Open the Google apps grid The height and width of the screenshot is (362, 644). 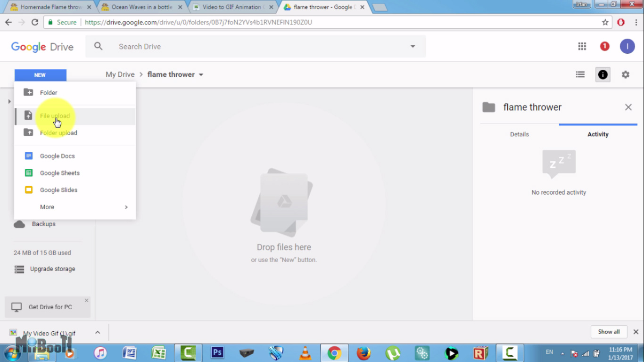point(582,46)
